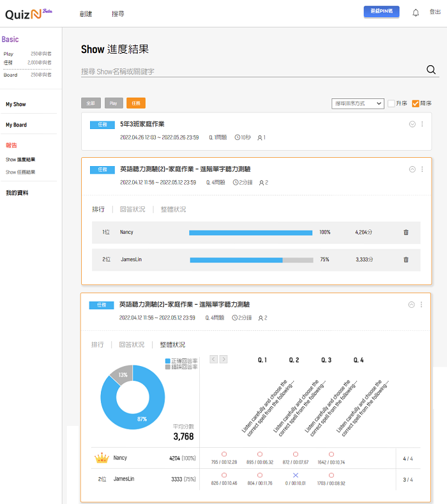Switch to 回答狀況 tab in ranking card
The image size is (447, 504).
[133, 210]
